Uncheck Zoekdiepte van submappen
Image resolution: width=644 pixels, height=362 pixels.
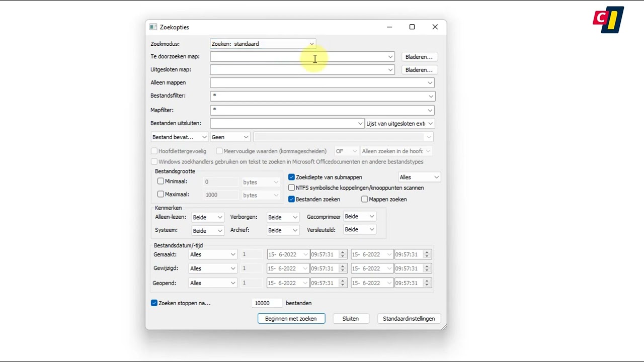291,177
